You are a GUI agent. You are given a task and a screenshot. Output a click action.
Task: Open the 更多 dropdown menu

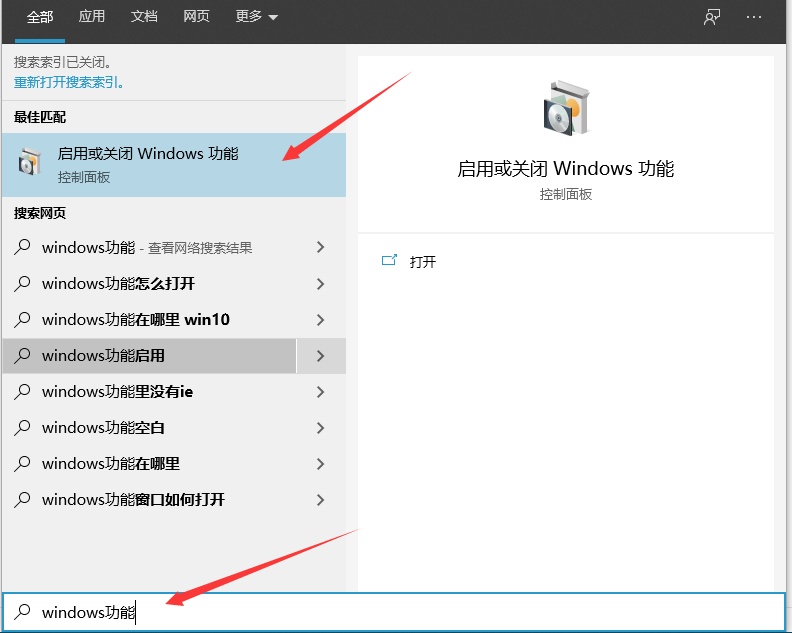point(257,17)
